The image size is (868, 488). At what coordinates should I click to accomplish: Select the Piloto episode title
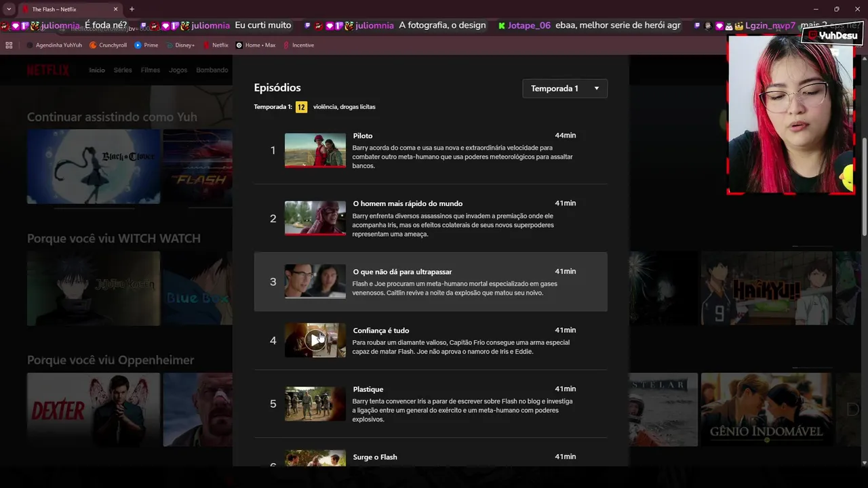click(x=363, y=136)
